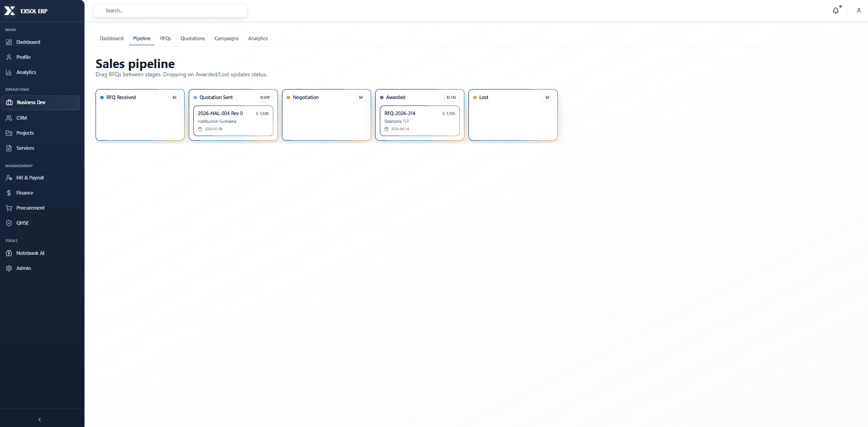Screen dimensions: 868x427
Task: Open Procurement sidebar link
Action: click(x=40, y=208)
